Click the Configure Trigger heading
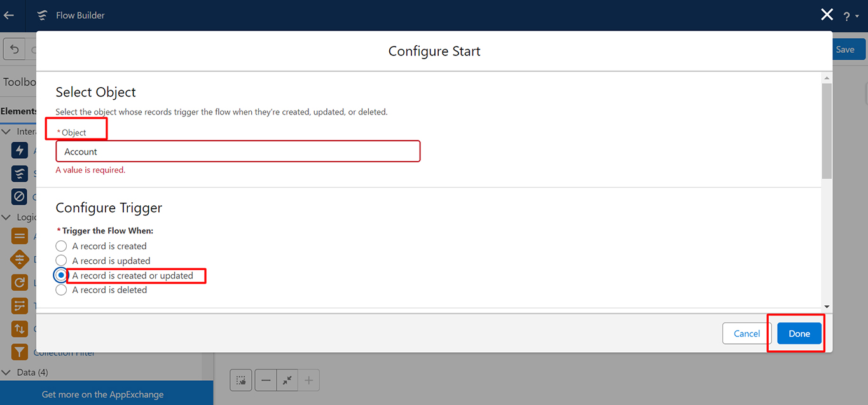Image resolution: width=868 pixels, height=405 pixels. (x=109, y=208)
